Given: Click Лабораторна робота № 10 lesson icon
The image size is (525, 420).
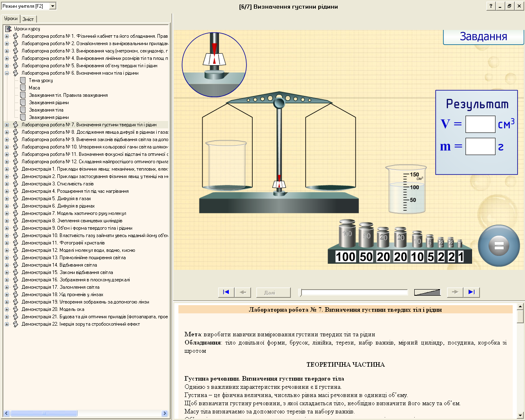Looking at the screenshot, I should pyautogui.click(x=16, y=147).
